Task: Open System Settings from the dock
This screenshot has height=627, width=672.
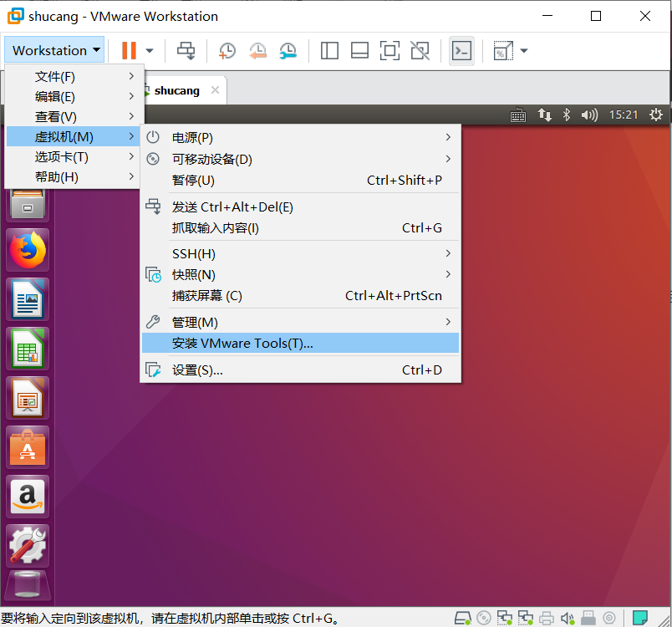Action: click(x=28, y=546)
